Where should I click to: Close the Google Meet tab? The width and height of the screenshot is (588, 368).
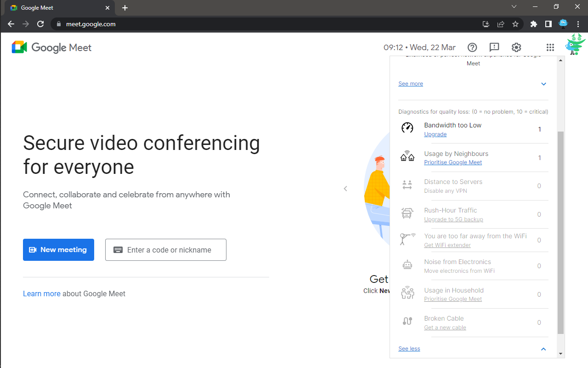[x=108, y=8]
